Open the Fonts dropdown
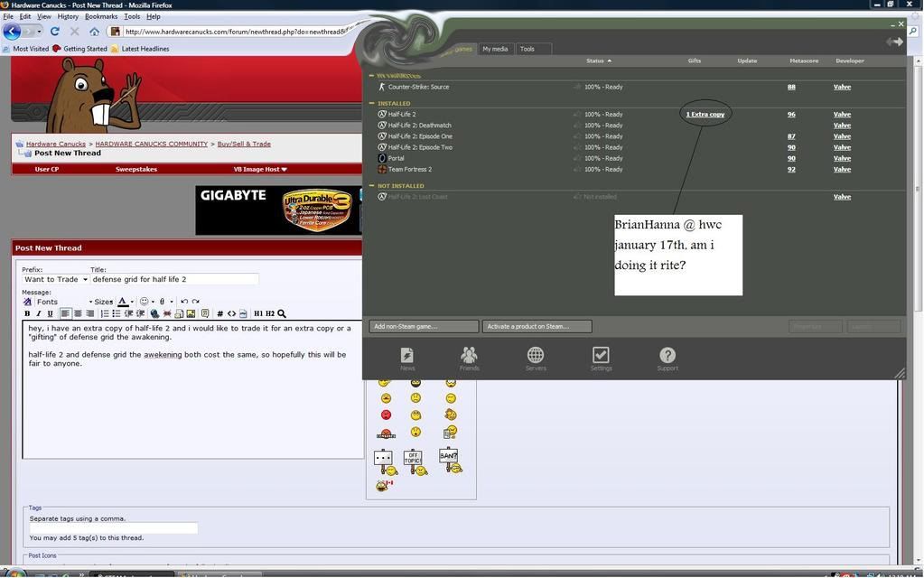This screenshot has height=578, width=924. [63, 302]
